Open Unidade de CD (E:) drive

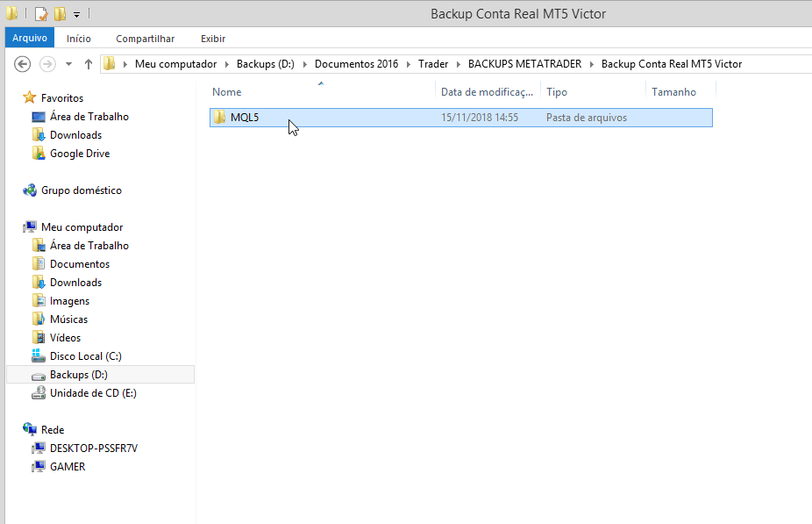pyautogui.click(x=93, y=393)
